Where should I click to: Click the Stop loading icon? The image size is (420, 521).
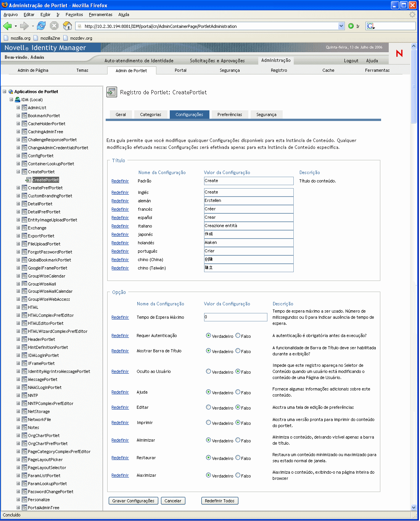point(54,26)
